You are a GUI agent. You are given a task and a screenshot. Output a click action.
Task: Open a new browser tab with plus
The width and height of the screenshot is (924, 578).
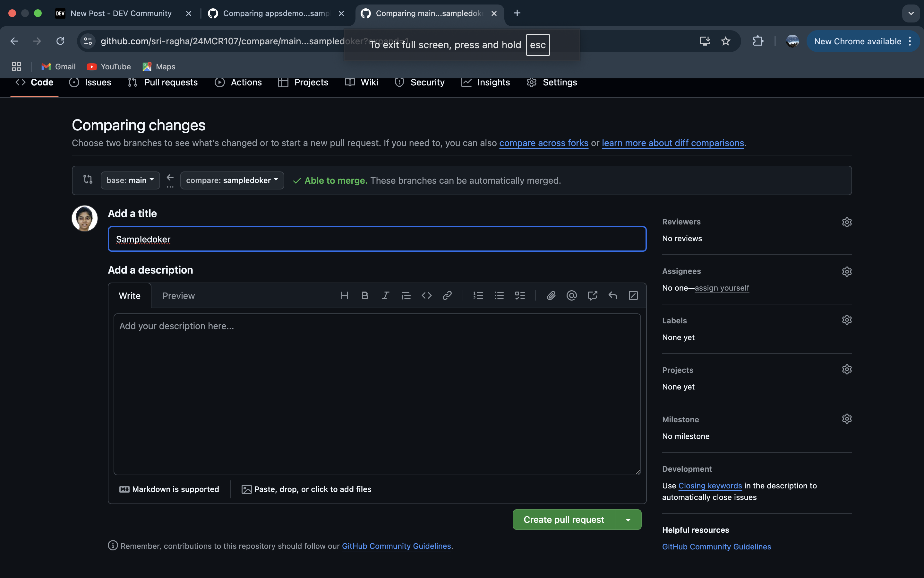(x=517, y=13)
